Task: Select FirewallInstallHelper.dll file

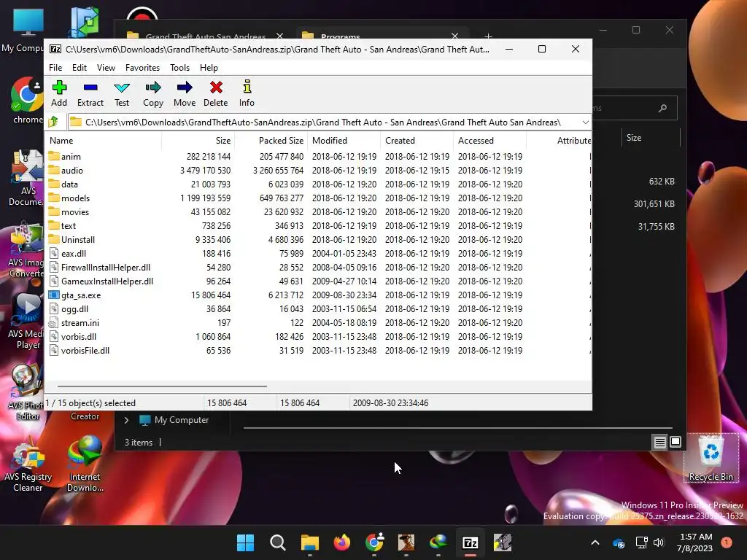Action: (x=105, y=267)
